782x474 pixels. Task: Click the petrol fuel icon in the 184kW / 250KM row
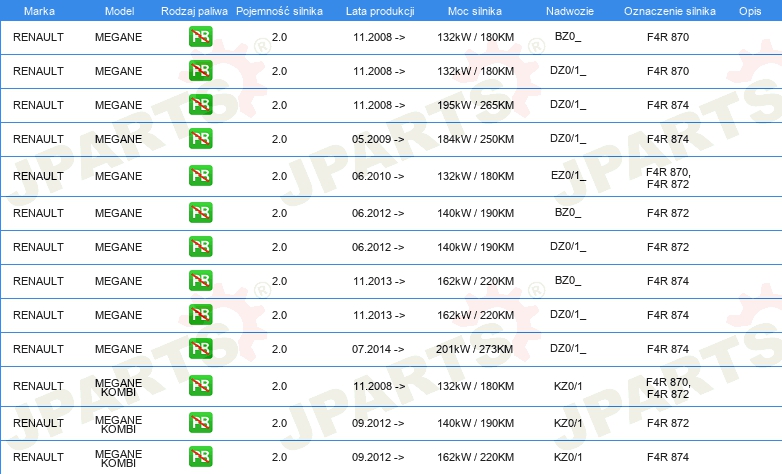200,139
